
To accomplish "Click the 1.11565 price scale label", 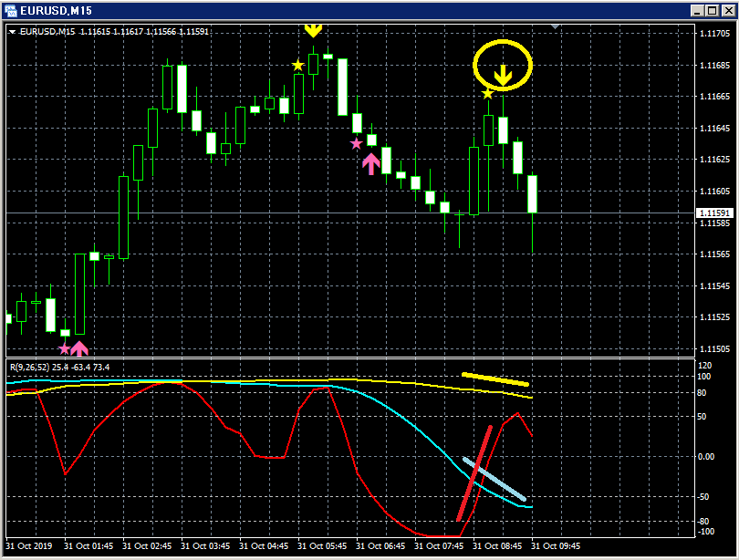I will click(x=715, y=254).
